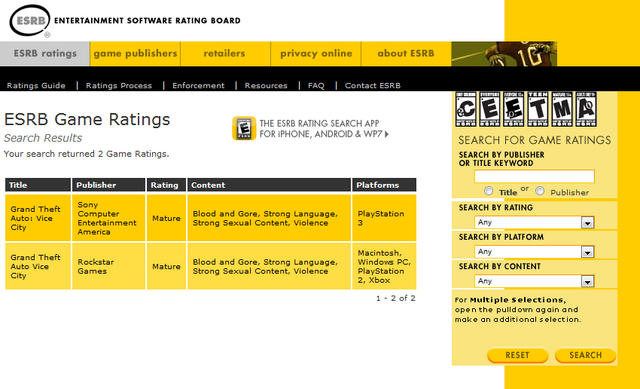Open the Ratings Guide menu item
Screen dimensions: 640x389
[36, 86]
